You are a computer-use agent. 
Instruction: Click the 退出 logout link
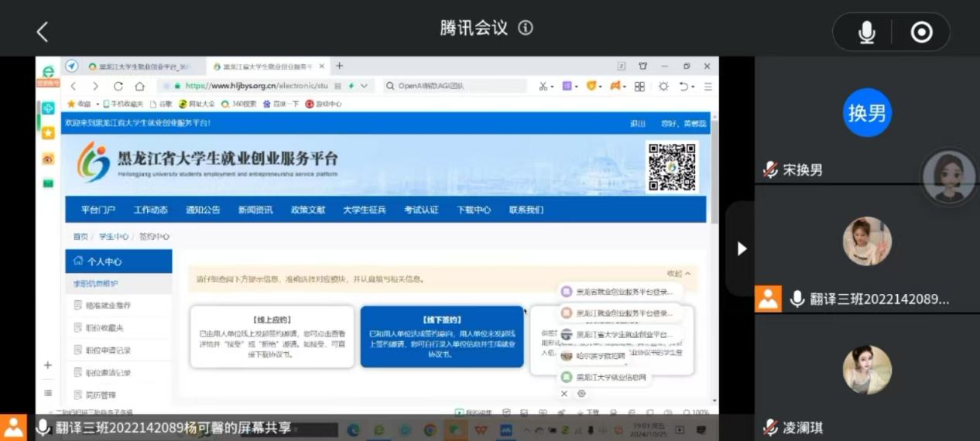(x=637, y=123)
